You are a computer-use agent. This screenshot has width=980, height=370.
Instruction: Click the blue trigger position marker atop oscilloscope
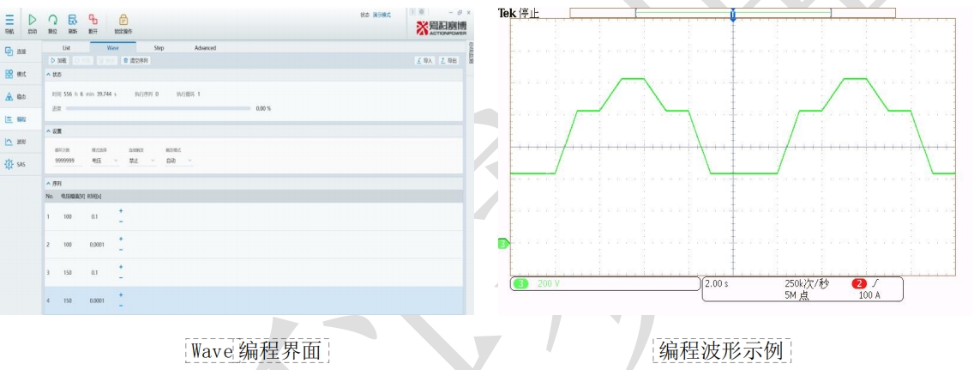tap(732, 15)
